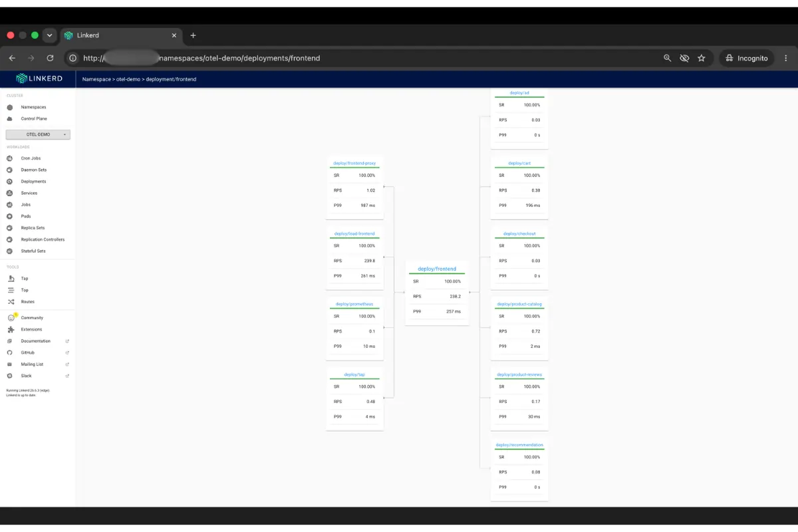Image resolution: width=798 pixels, height=532 pixels.
Task: Open the deploy/recommendation node link
Action: (519, 445)
